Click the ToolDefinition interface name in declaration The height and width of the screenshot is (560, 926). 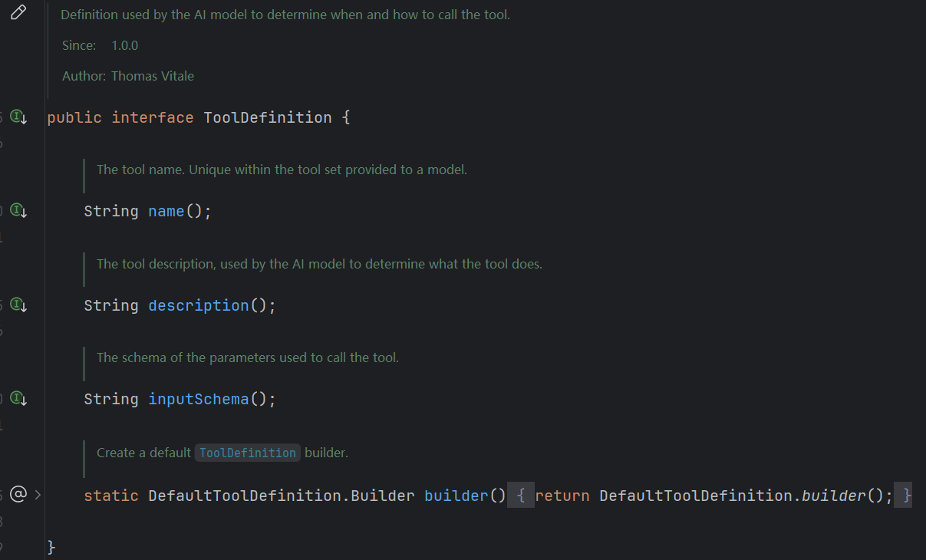coord(268,117)
